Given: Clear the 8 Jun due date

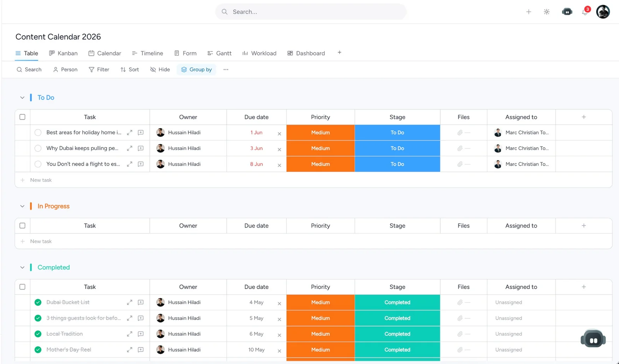Looking at the screenshot, I should [x=279, y=166].
